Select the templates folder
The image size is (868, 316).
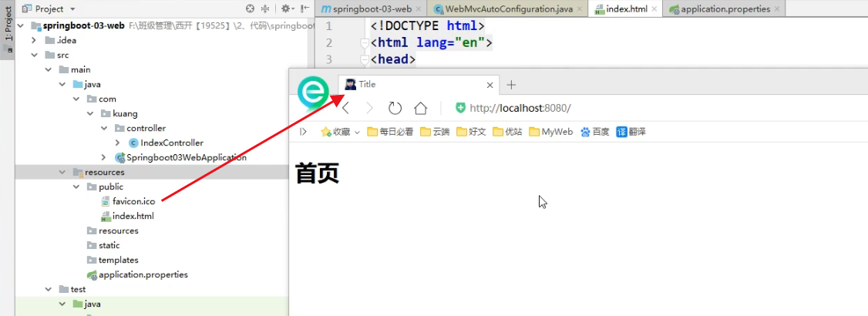click(113, 260)
